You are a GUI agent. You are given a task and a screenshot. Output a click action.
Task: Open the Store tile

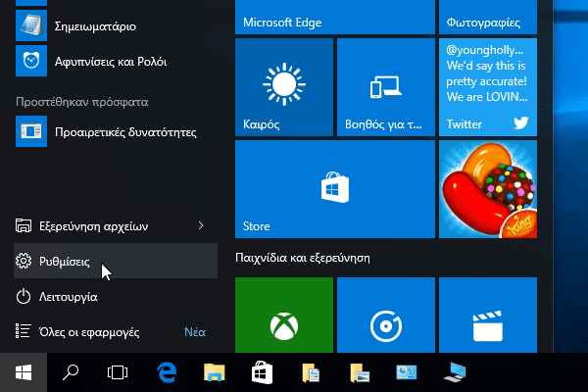tap(335, 189)
